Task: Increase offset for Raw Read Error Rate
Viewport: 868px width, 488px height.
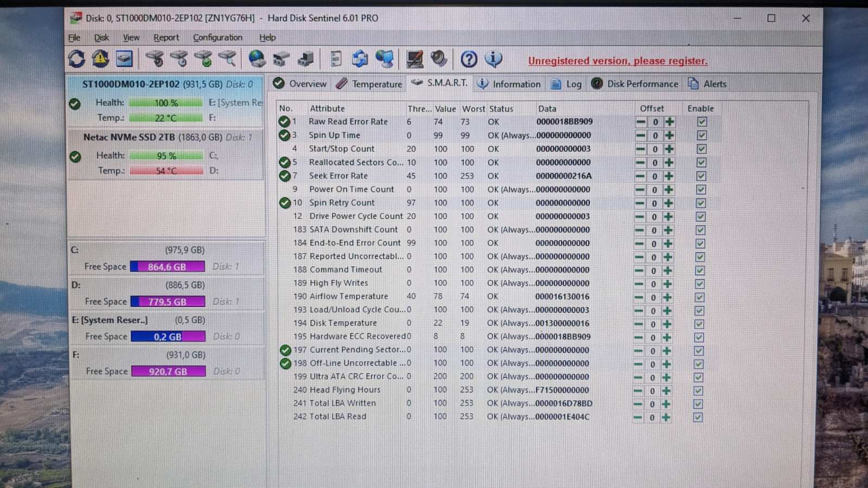Action: [x=670, y=122]
